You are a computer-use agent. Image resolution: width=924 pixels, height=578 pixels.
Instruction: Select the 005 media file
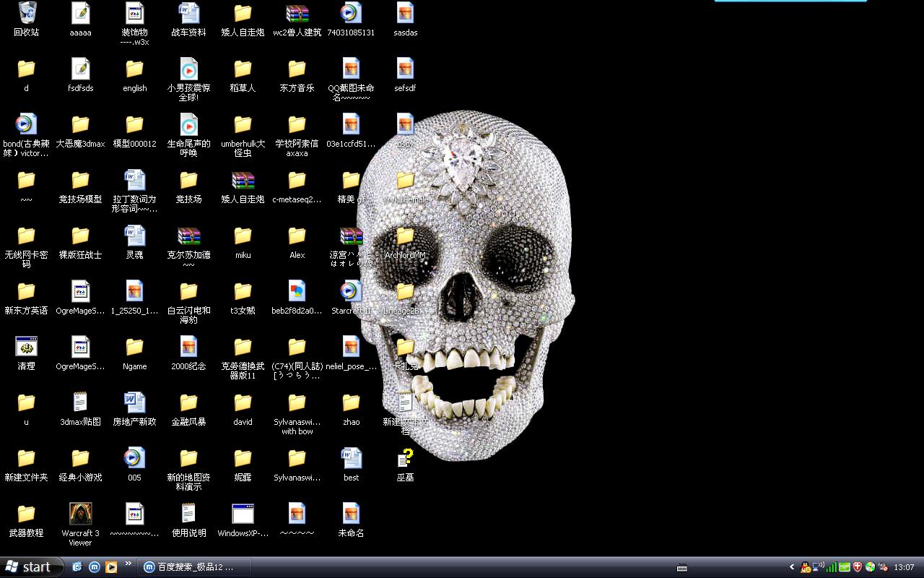pos(135,458)
